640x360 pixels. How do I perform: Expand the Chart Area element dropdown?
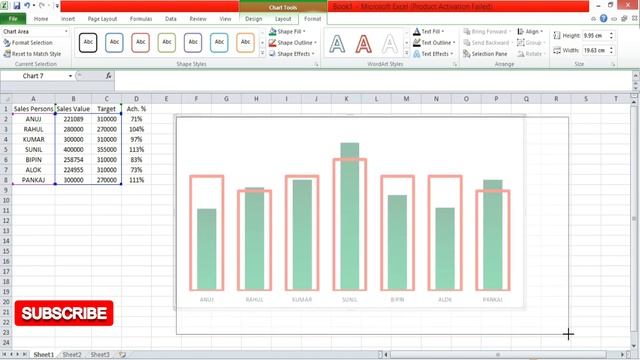coord(66,31)
